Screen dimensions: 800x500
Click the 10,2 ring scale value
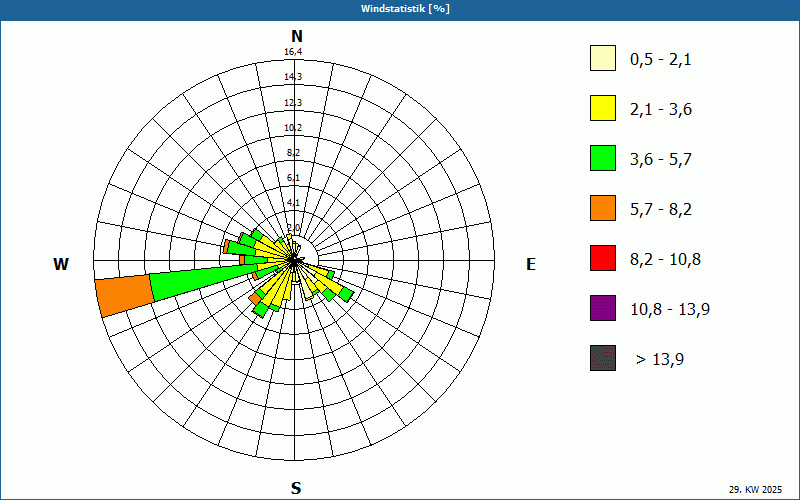point(293,128)
